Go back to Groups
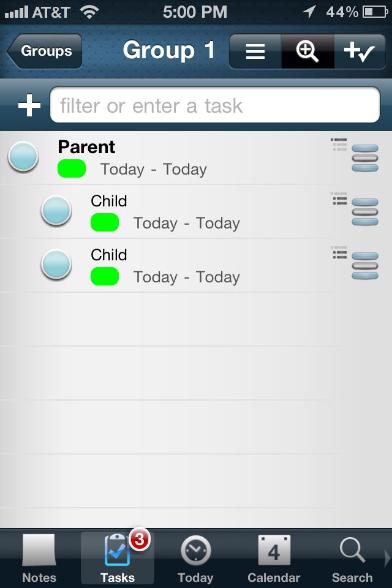This screenshot has height=588, width=392. coord(44,51)
